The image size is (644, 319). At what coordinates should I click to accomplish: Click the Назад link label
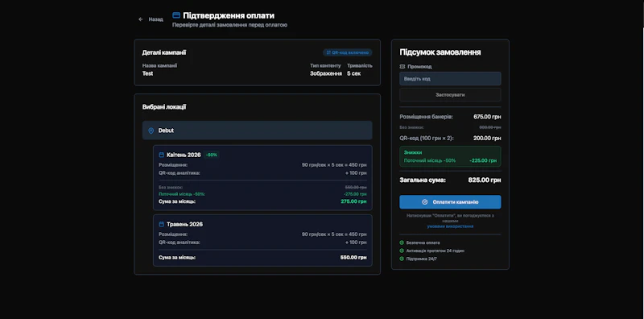tap(155, 19)
